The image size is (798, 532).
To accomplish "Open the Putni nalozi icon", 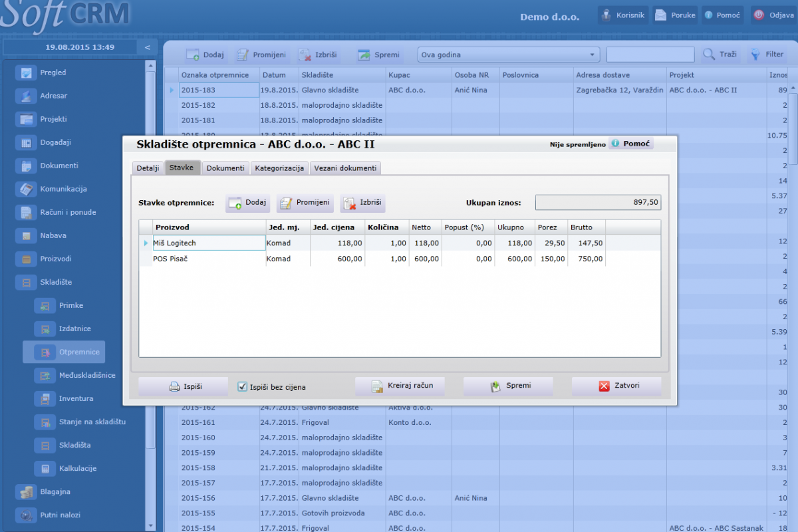I will pos(26,515).
